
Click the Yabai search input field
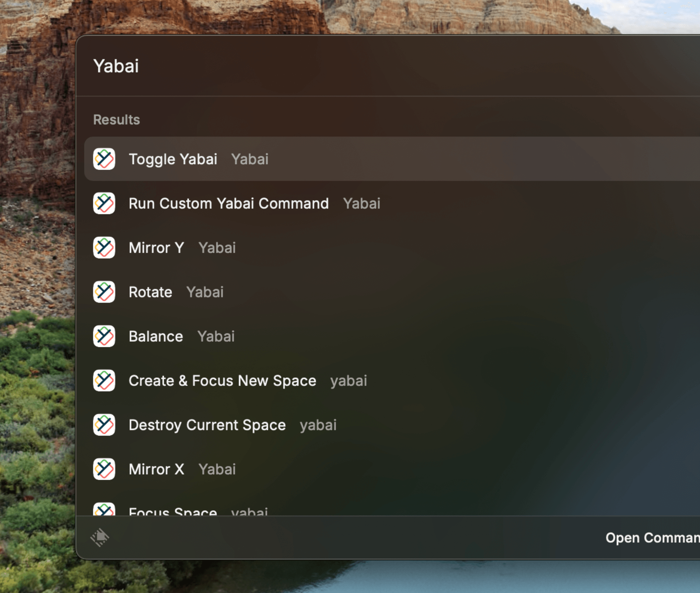258,66
